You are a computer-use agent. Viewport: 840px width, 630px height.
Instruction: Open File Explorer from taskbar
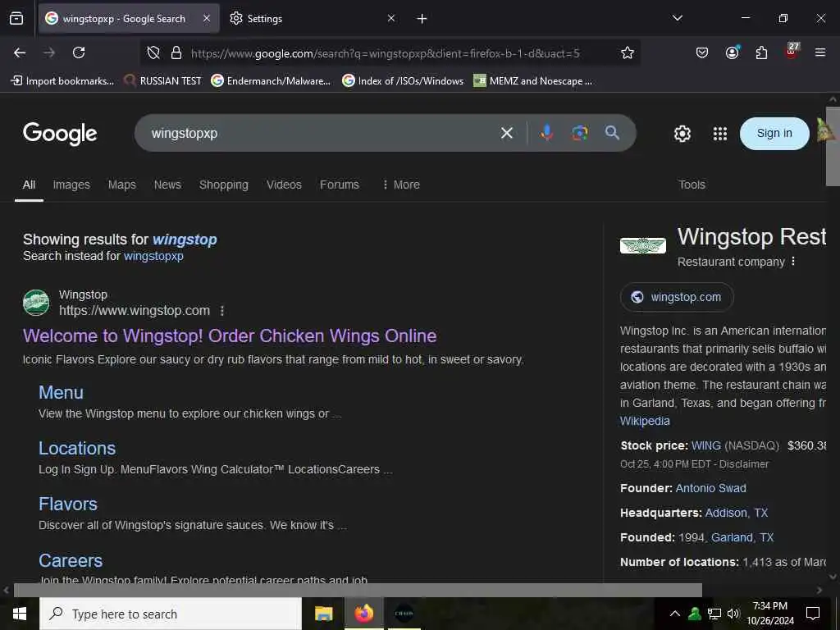click(323, 614)
